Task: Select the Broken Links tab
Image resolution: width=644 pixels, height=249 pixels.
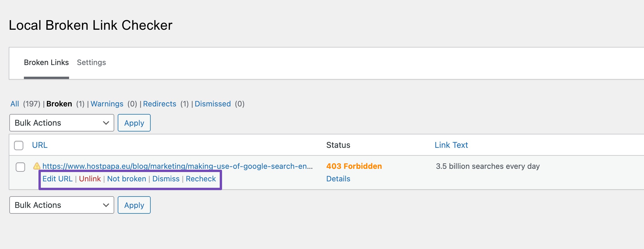Action: [x=46, y=62]
